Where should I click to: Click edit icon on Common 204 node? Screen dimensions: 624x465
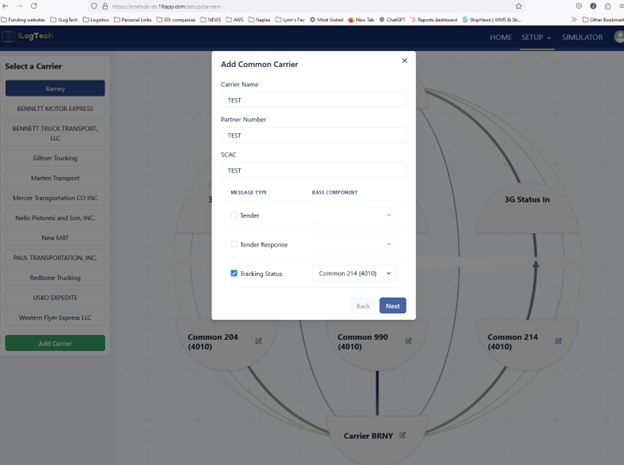[x=258, y=341]
